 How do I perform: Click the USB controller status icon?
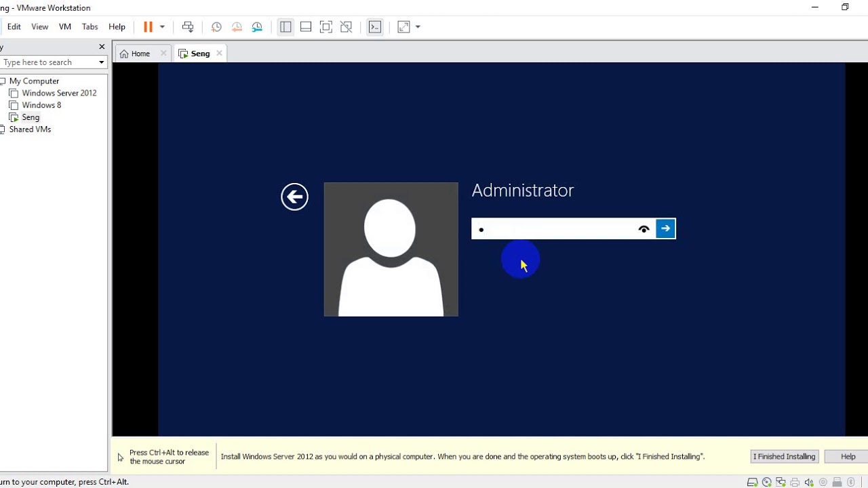tap(837, 483)
